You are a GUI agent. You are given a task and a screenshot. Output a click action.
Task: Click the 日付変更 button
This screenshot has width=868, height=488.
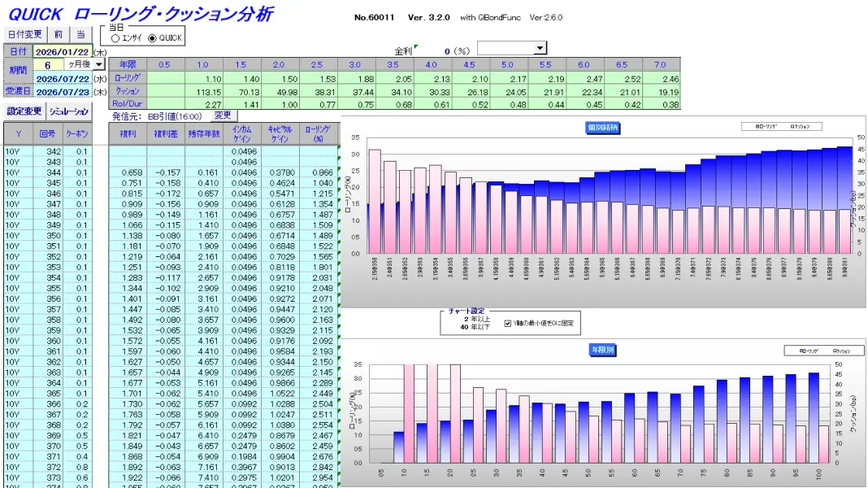(25, 34)
